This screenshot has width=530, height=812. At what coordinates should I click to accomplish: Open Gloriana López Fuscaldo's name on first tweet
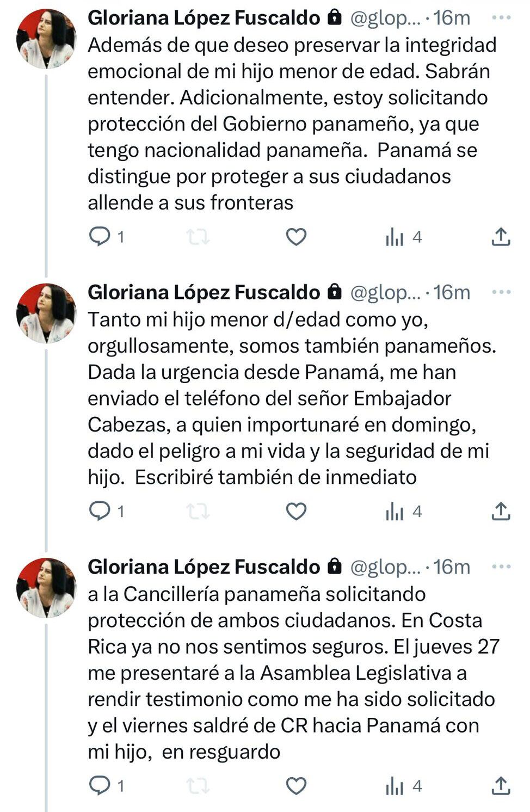pos(204,18)
